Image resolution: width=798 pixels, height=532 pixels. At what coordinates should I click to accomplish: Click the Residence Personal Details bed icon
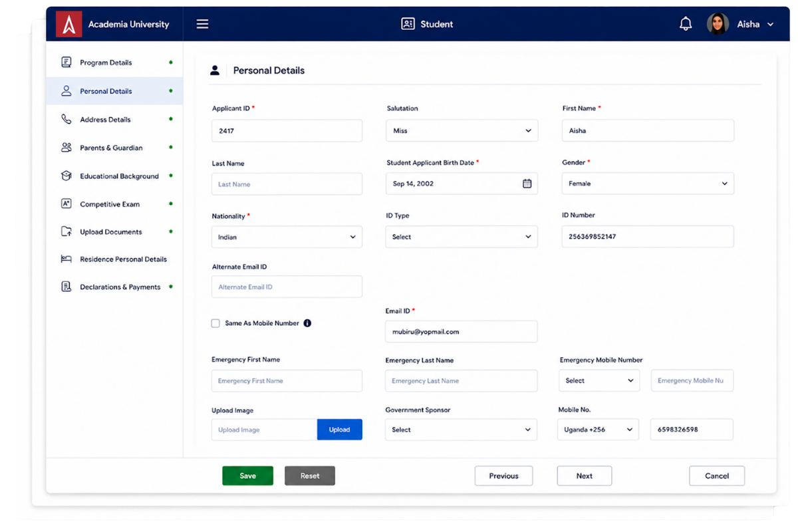pyautogui.click(x=66, y=259)
